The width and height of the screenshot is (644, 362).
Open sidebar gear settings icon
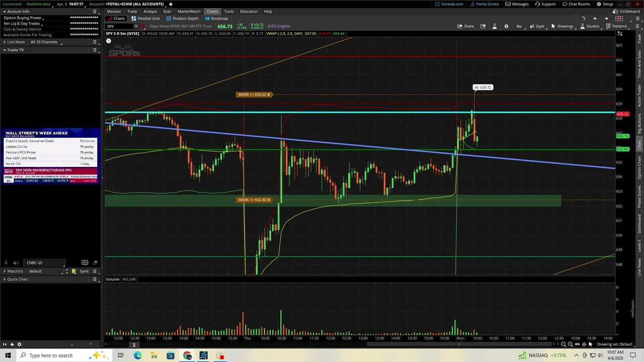[x=19, y=344]
